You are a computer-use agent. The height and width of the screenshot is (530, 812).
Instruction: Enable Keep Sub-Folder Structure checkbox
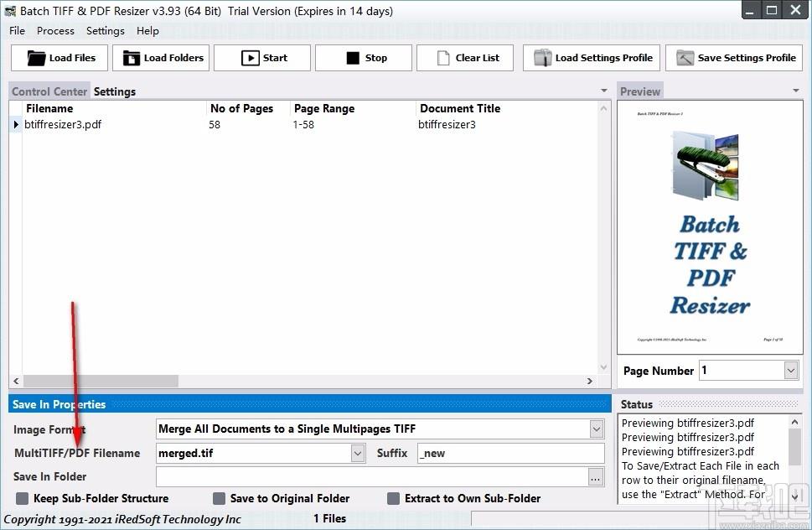click(23, 498)
